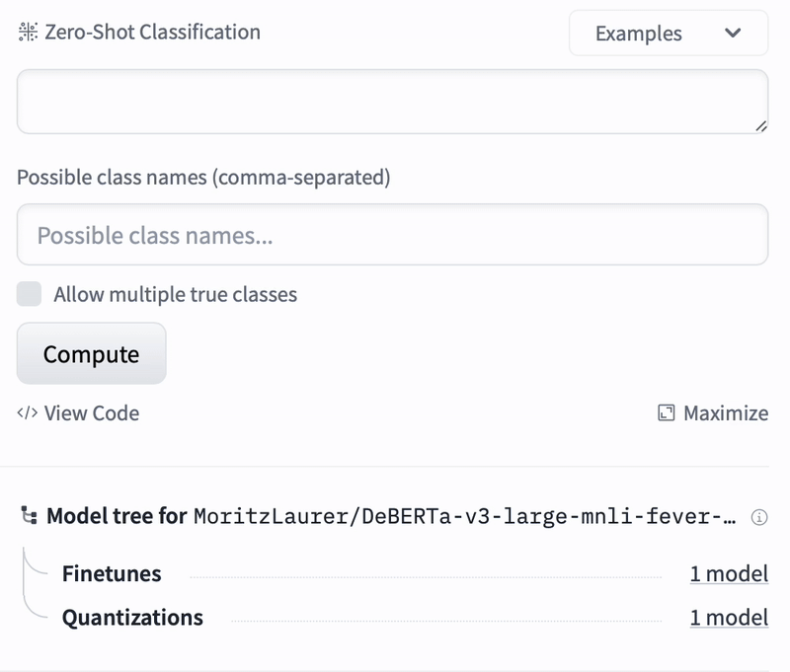Screen dimensions: 790x672
Task: Focus the Possible class names field
Action: (x=392, y=235)
